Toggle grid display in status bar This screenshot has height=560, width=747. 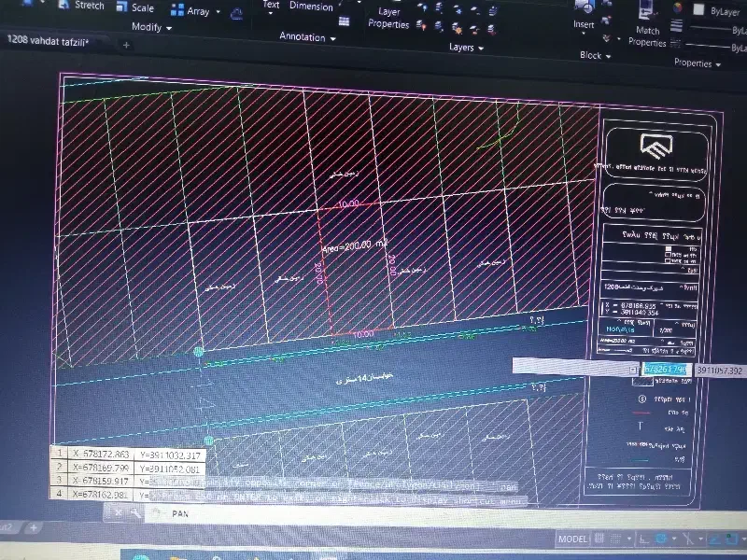pos(599,539)
